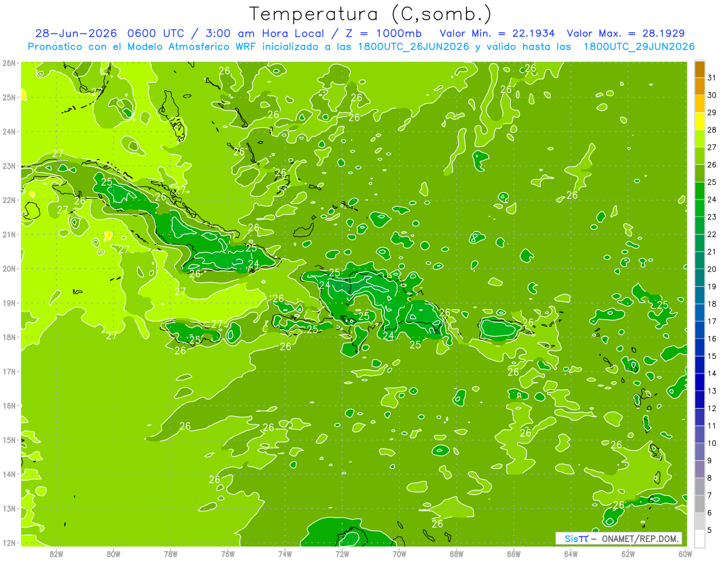Click the value 31 on the color scale
Screen dimensions: 728x562
[712, 78]
